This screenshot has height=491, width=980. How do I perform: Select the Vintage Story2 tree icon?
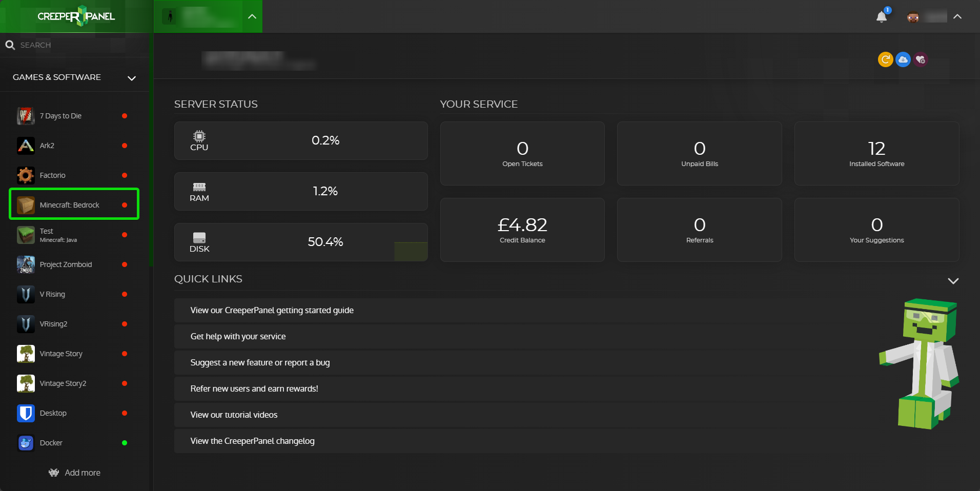(x=26, y=383)
